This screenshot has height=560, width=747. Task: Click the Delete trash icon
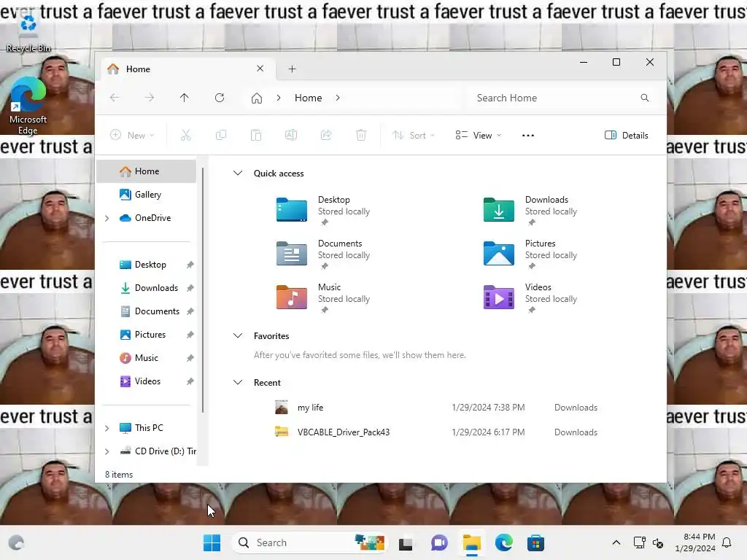[361, 135]
